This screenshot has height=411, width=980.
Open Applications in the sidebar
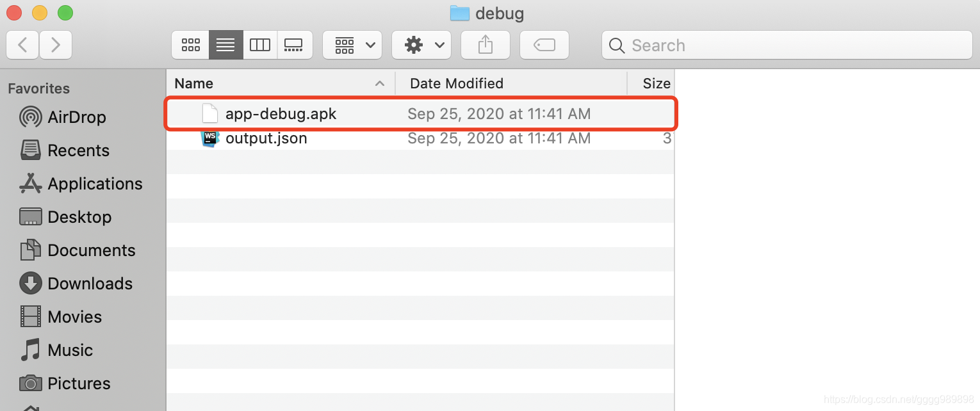[x=81, y=184]
